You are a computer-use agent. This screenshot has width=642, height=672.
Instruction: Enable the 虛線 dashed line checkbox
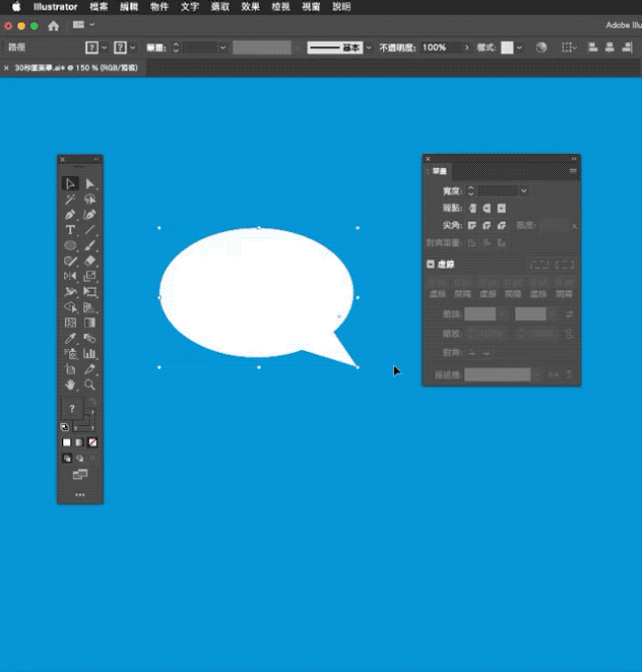(x=431, y=264)
